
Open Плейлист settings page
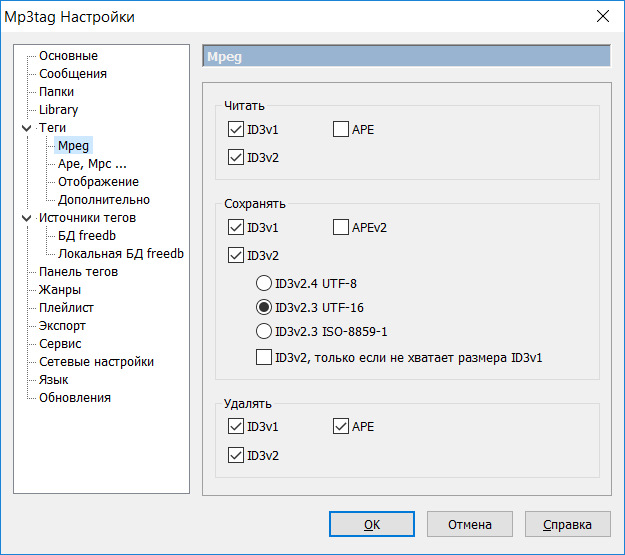coord(66,308)
